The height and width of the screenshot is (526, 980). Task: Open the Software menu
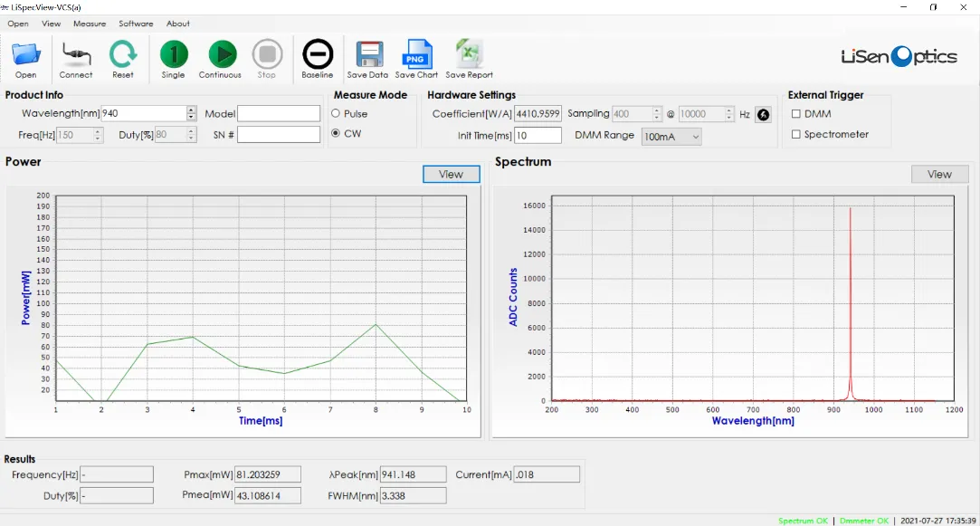pos(136,24)
